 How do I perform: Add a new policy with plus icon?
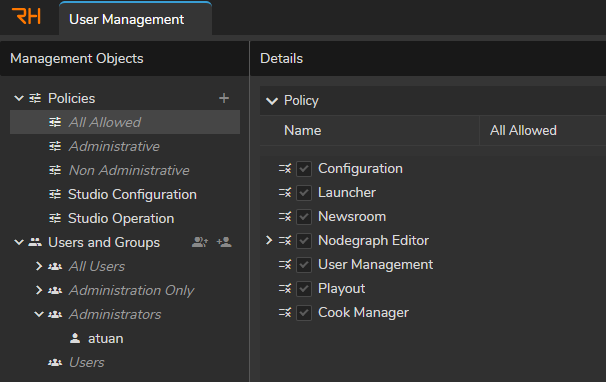[x=224, y=98]
